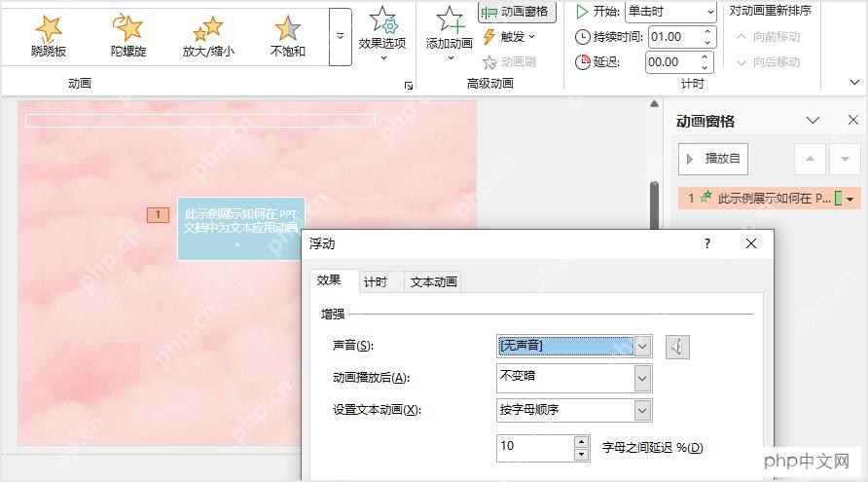Apply the 跷跷板 (Teeter) animation effect
The image size is (868, 482).
[x=49, y=35]
